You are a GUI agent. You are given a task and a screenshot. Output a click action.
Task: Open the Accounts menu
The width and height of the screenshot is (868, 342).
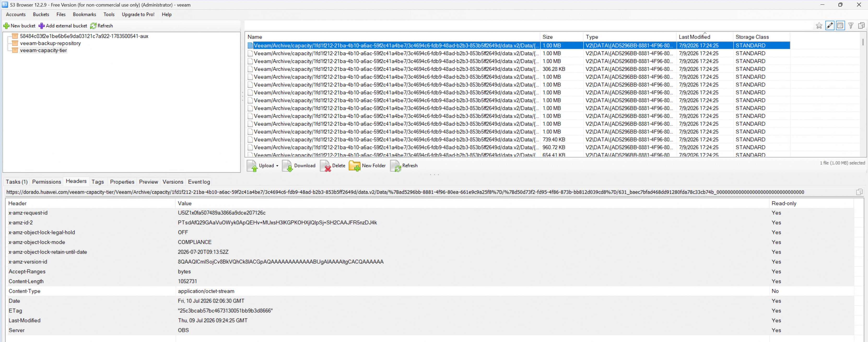tap(16, 14)
